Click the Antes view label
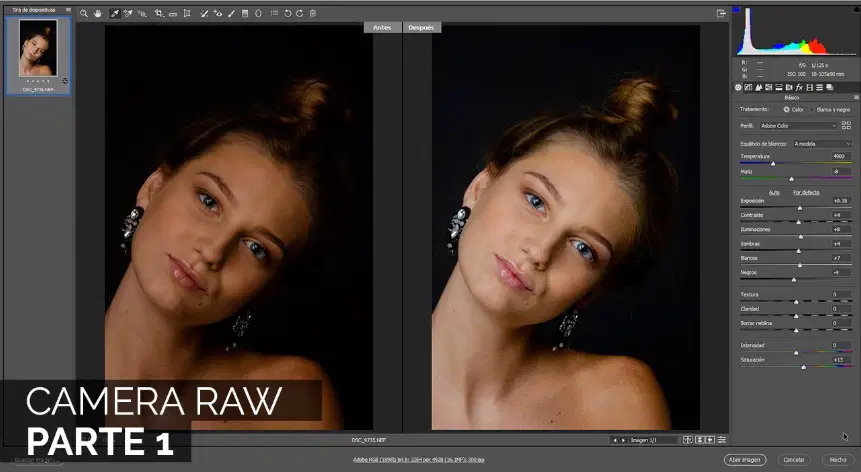The width and height of the screenshot is (861, 472). pyautogui.click(x=382, y=27)
